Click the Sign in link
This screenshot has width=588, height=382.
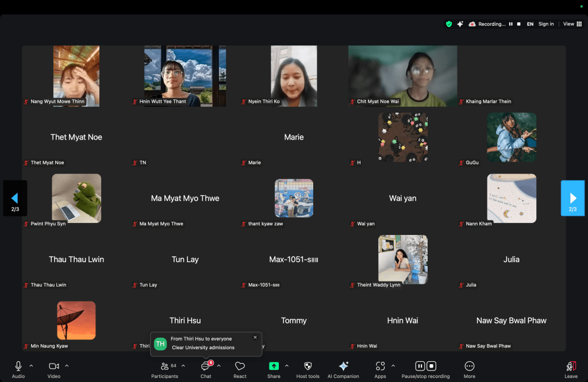tap(546, 24)
